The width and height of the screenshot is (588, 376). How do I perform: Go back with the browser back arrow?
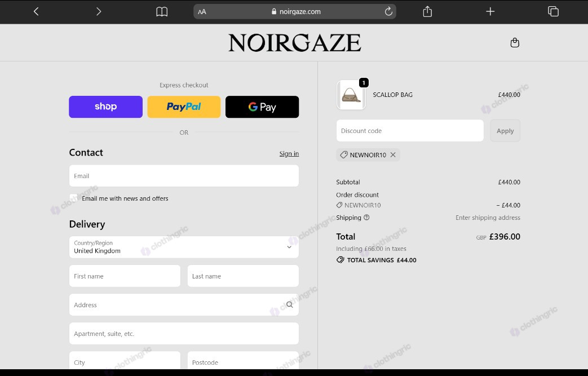click(x=36, y=12)
